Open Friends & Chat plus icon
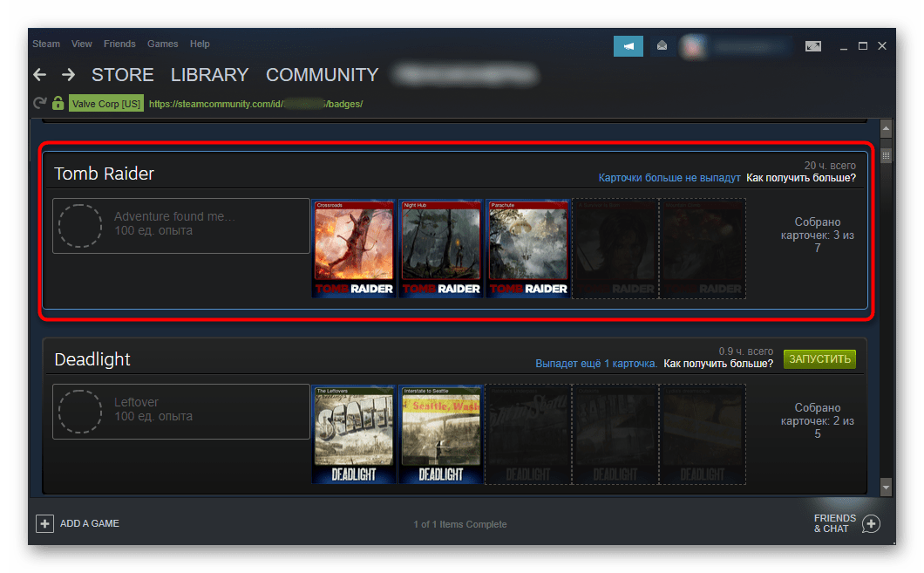Screen dimensions: 924x573 tap(871, 523)
